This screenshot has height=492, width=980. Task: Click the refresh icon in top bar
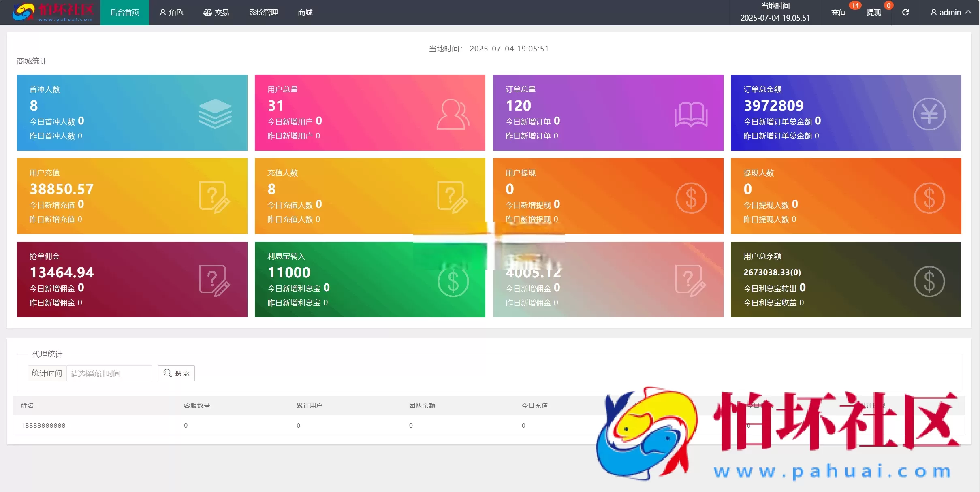[905, 13]
